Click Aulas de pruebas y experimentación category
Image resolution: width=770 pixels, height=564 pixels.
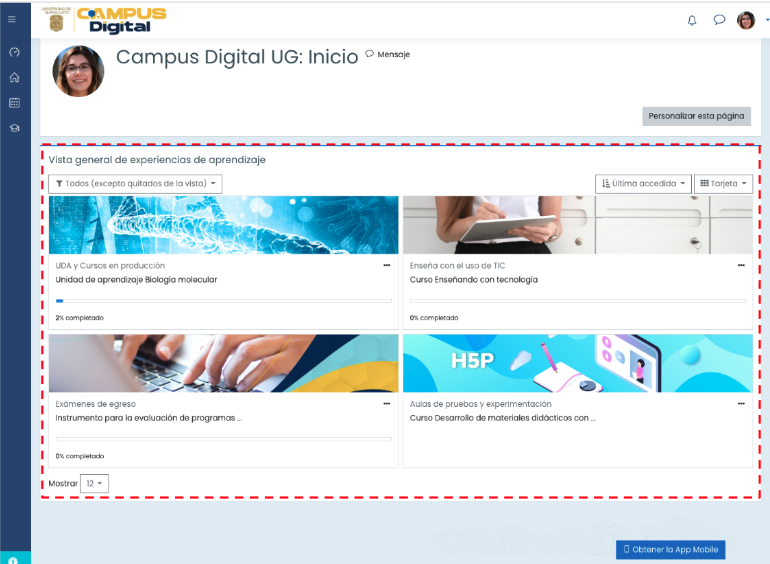pos(480,404)
